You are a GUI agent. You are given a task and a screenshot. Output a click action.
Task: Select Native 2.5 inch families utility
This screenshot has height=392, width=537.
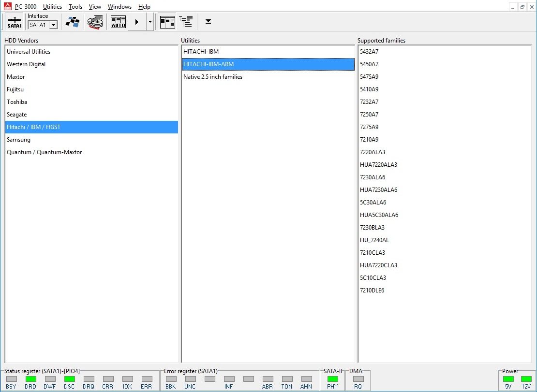pyautogui.click(x=268, y=77)
